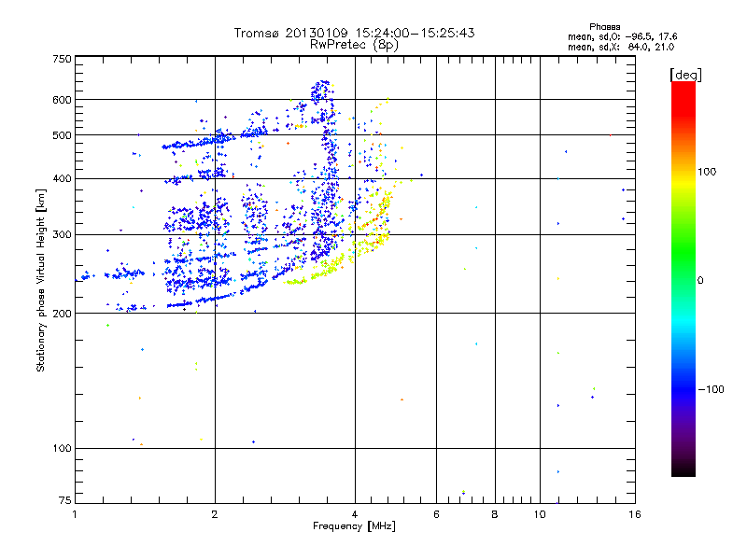Click the y-axis tick label '400'
The height and width of the screenshot is (560, 747).
click(62, 179)
